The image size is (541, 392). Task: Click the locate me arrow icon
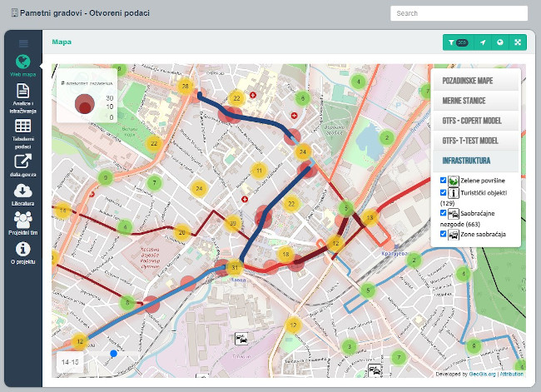pos(483,42)
